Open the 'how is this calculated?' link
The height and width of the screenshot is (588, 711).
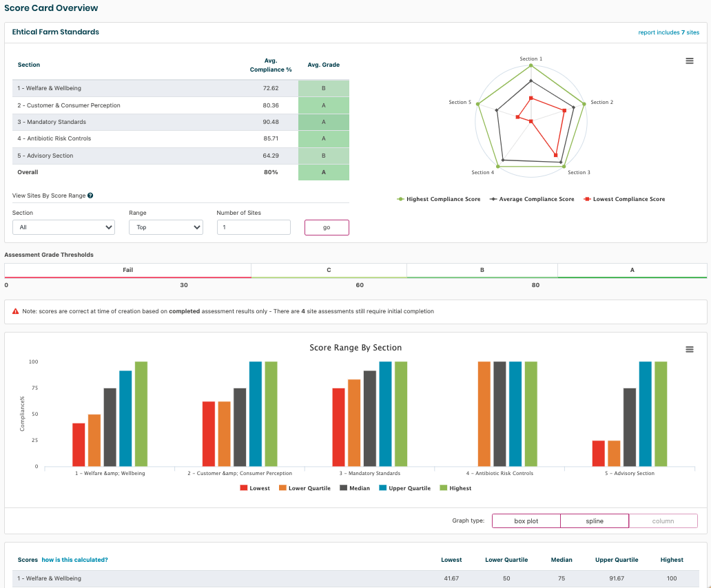tap(74, 560)
